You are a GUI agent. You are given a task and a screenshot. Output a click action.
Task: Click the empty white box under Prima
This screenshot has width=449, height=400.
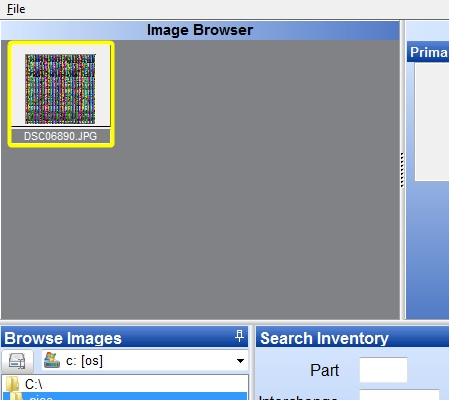[x=432, y=122]
